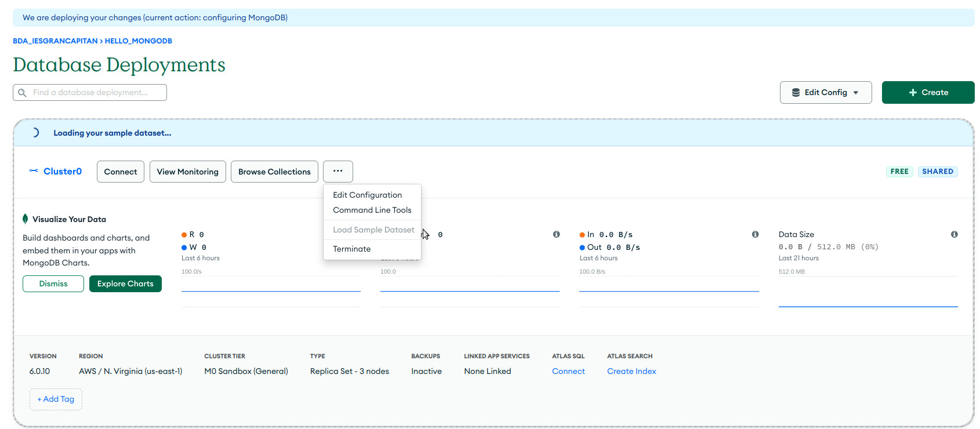Click the blue Out network legend dot

pyautogui.click(x=582, y=248)
